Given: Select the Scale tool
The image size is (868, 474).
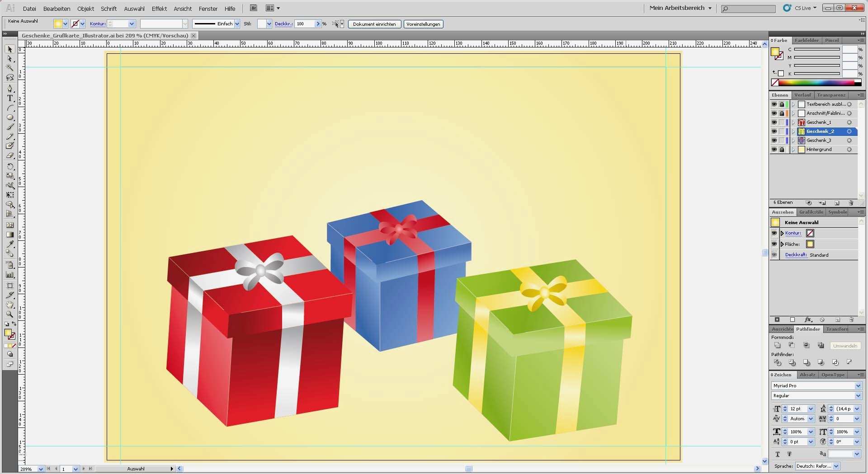Looking at the screenshot, I should pyautogui.click(x=10, y=176).
